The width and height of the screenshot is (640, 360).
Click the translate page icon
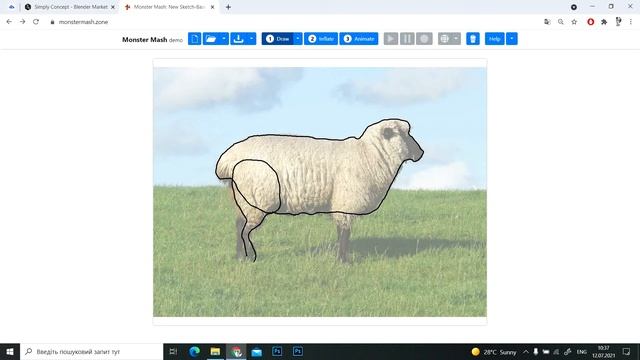tap(547, 22)
